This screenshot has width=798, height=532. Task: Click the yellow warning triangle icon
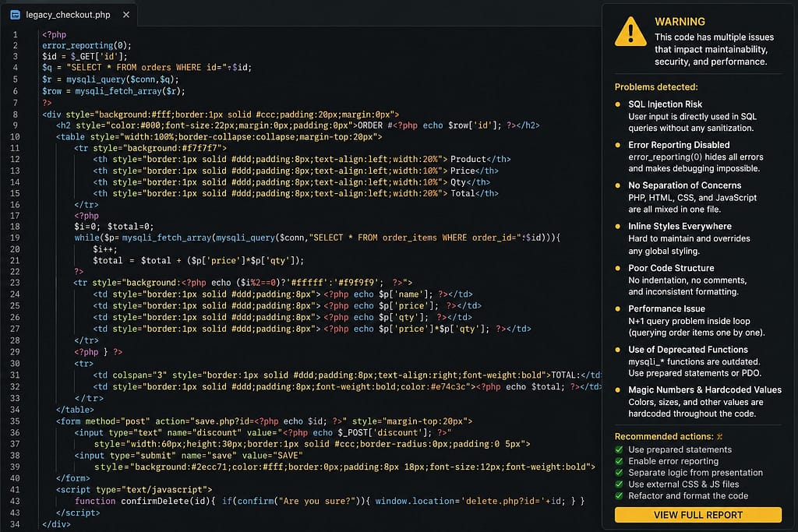(x=630, y=31)
